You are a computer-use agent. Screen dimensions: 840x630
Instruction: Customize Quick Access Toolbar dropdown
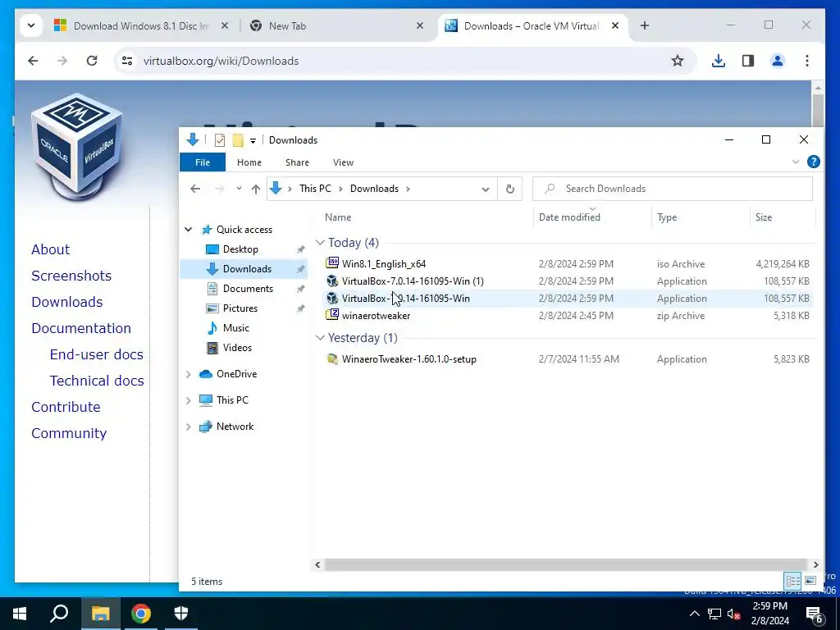coord(253,141)
